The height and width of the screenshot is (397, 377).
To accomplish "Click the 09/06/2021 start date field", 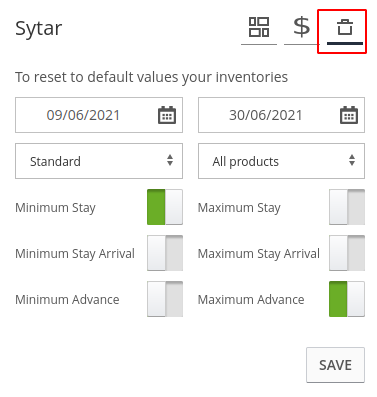I will tap(99, 115).
